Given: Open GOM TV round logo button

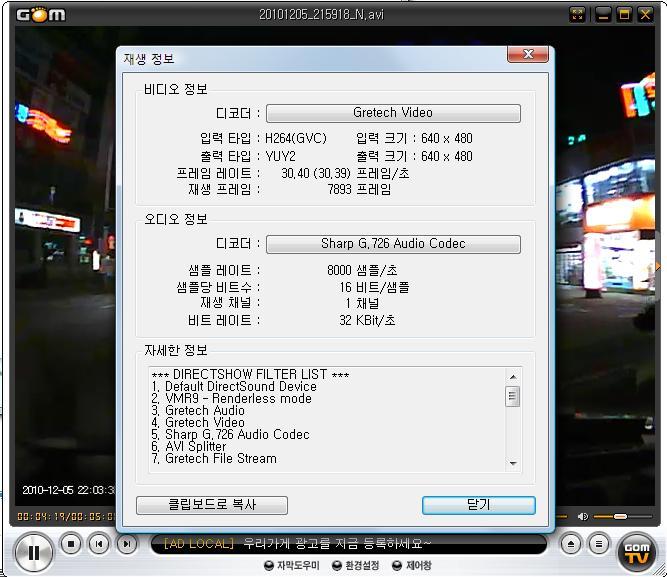Looking at the screenshot, I should pos(637,552).
